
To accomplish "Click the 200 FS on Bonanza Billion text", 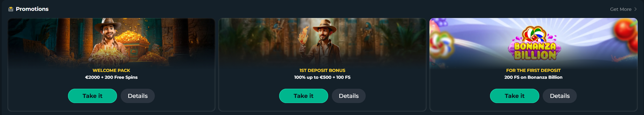I will 533,77.
